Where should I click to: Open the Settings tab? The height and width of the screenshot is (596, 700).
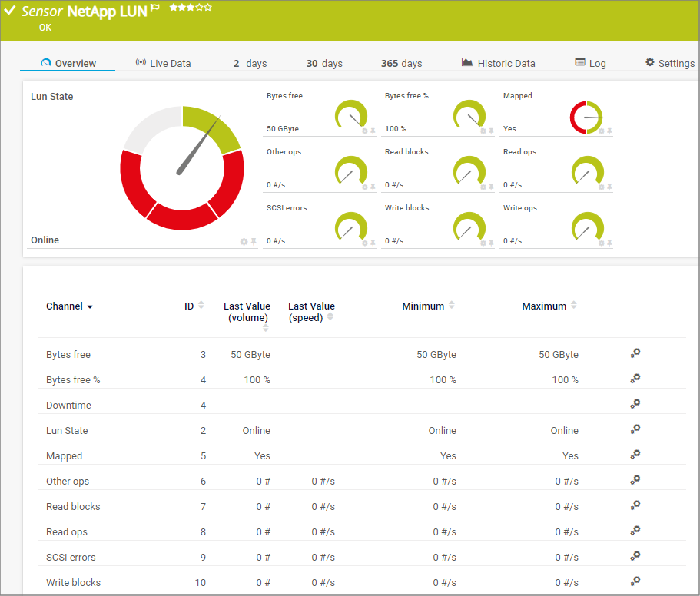[x=669, y=63]
